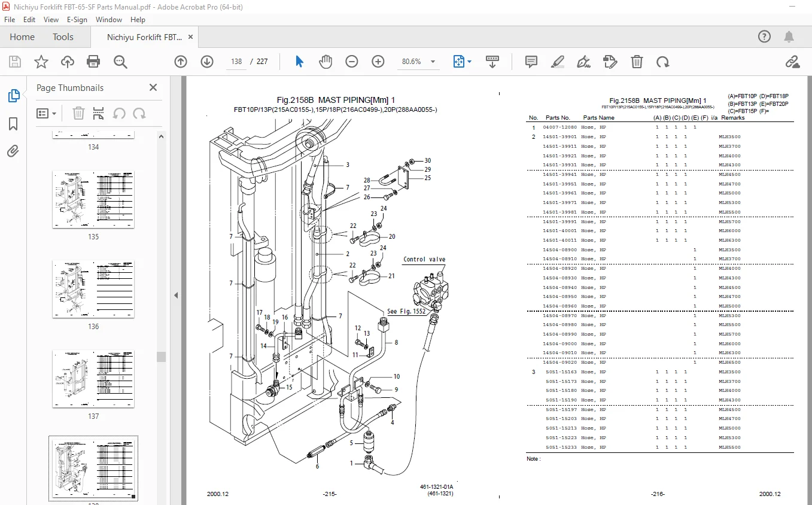Screen dimensions: 812x505
Task: Open the Find text search tool
Action: tap(120, 62)
